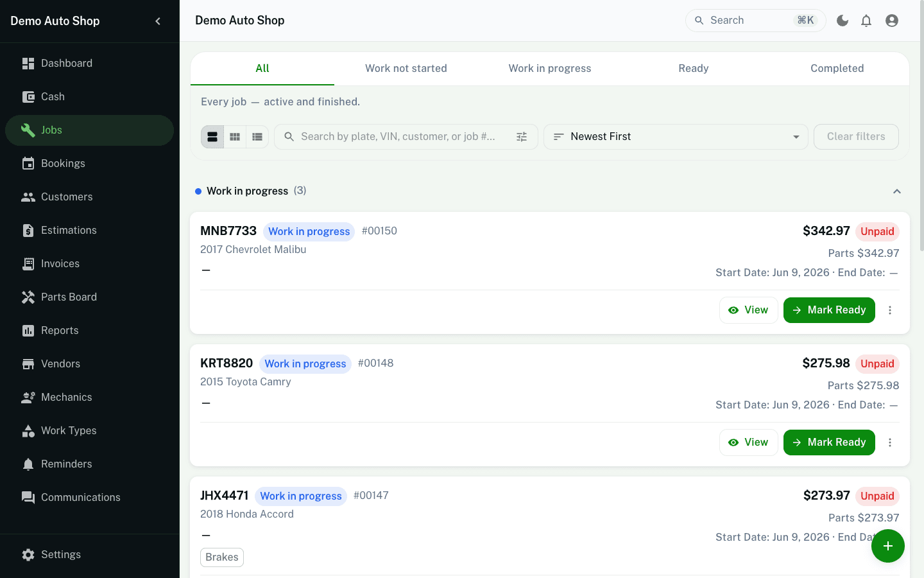Image resolution: width=924 pixels, height=578 pixels.
Task: Open more options for job KRT8820
Action: (x=890, y=442)
